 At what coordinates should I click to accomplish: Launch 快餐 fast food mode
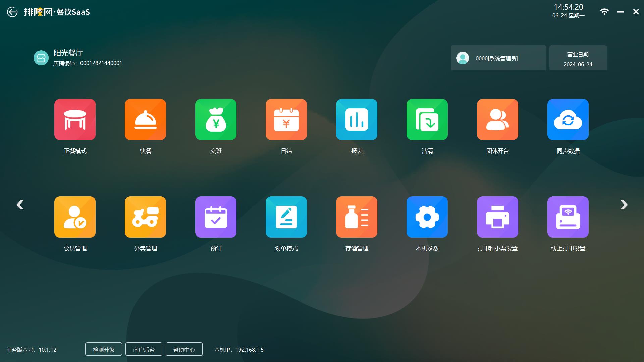[x=145, y=119]
